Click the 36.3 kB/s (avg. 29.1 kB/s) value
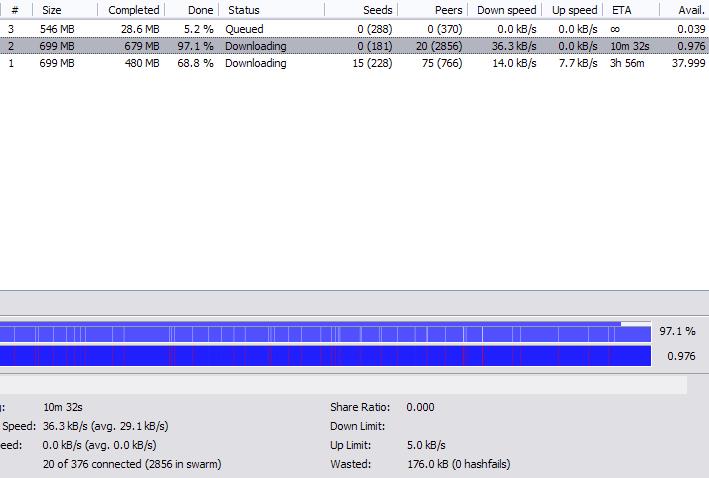This screenshot has height=478, width=709. tap(105, 426)
